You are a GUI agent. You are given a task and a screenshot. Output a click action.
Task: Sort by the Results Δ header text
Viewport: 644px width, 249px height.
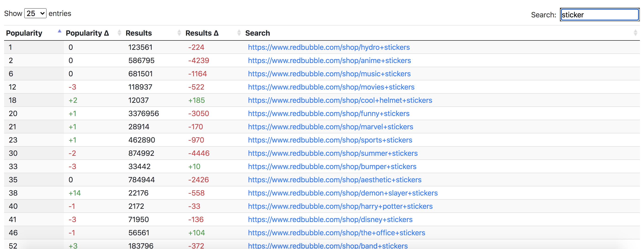point(202,33)
